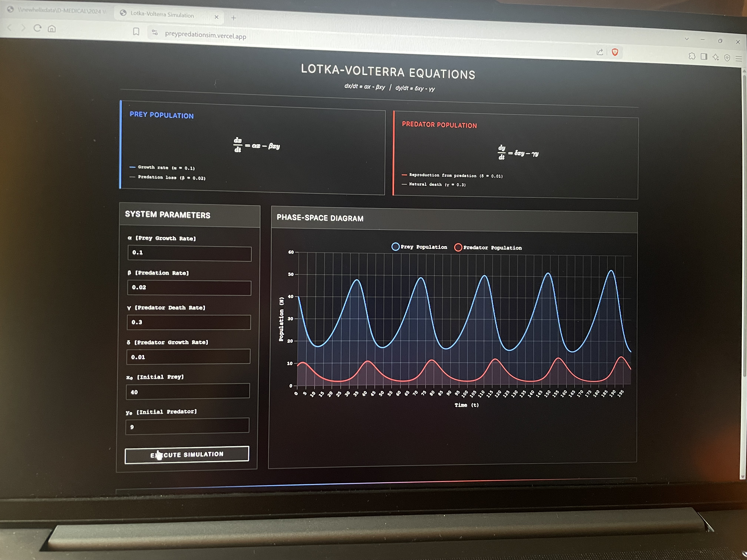Screen dimensions: 747x560
Task: Open Leo AI sparkle icon
Action: (716, 57)
